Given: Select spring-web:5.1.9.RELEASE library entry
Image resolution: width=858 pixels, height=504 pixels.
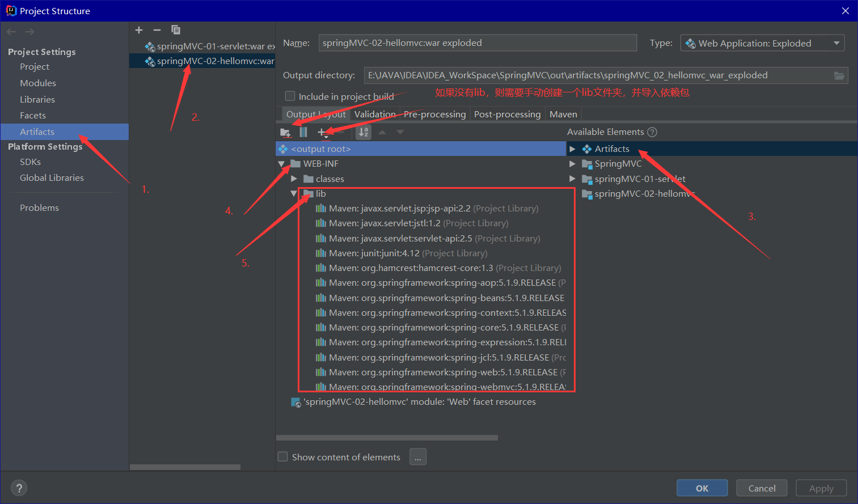Looking at the screenshot, I should 441,372.
